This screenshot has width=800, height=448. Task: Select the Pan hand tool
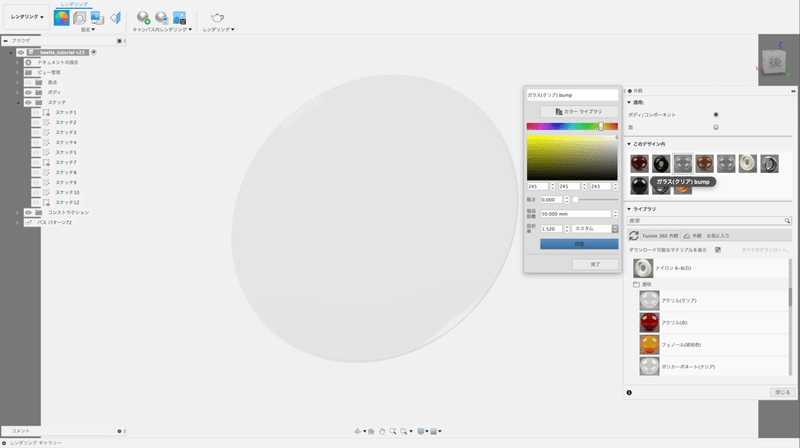382,431
